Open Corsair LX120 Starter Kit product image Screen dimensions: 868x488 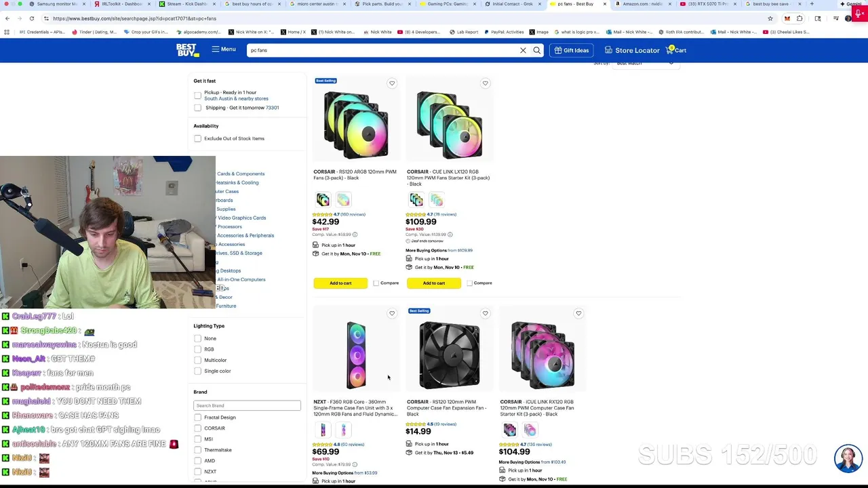pos(449,125)
